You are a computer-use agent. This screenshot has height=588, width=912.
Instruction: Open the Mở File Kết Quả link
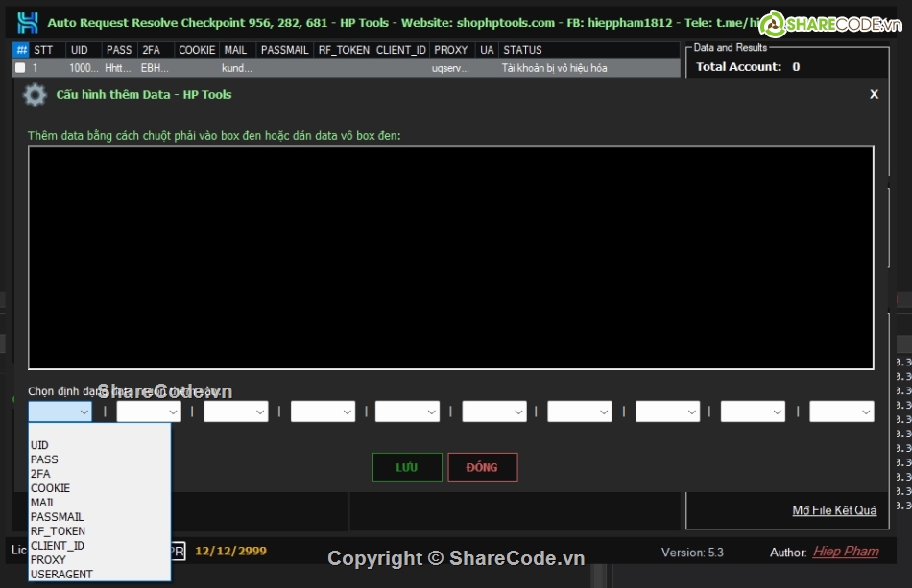(834, 510)
